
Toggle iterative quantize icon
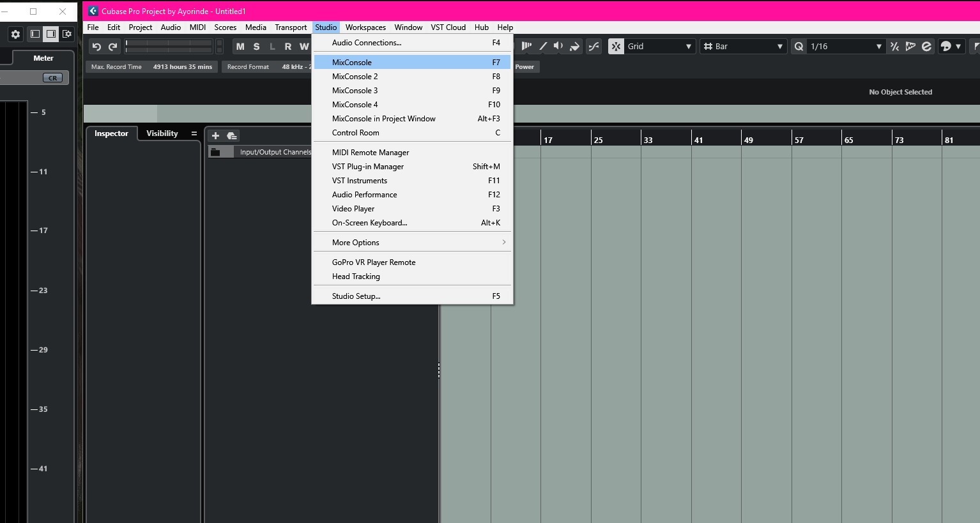(x=894, y=46)
